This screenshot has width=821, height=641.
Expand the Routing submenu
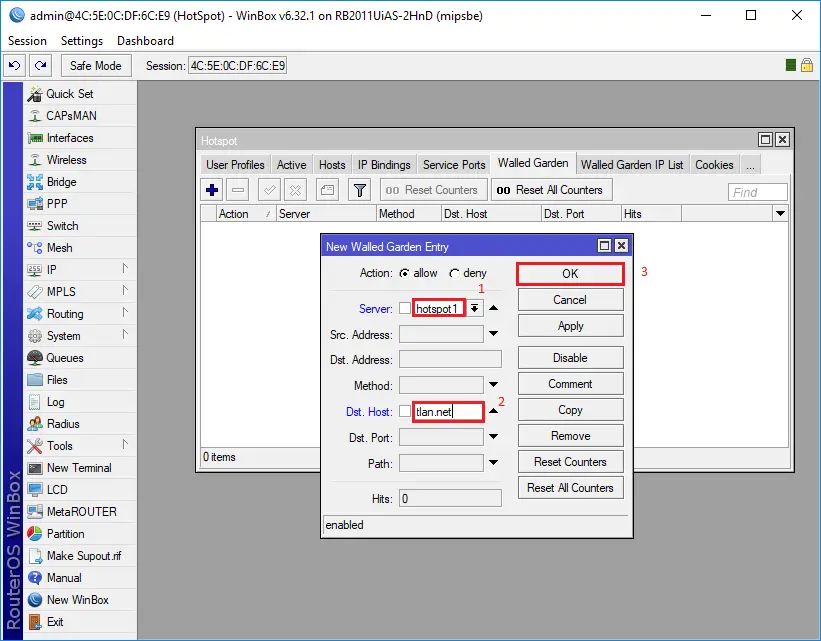point(125,313)
